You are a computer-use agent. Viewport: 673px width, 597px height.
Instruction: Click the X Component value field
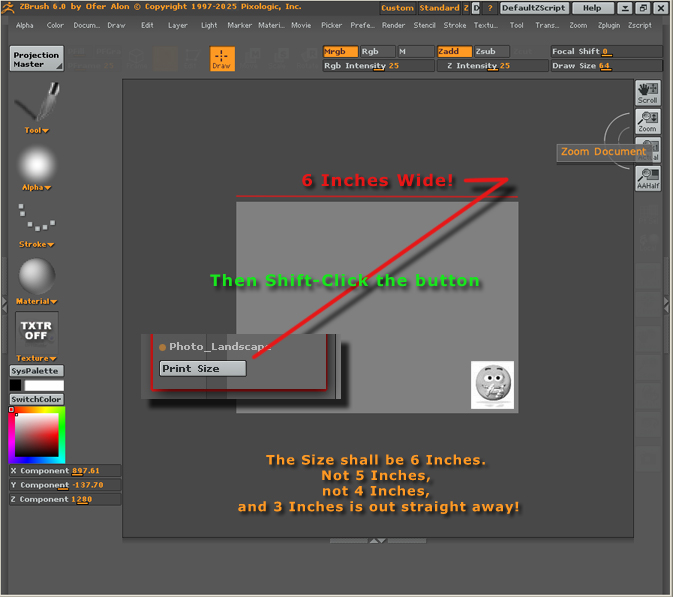point(65,471)
